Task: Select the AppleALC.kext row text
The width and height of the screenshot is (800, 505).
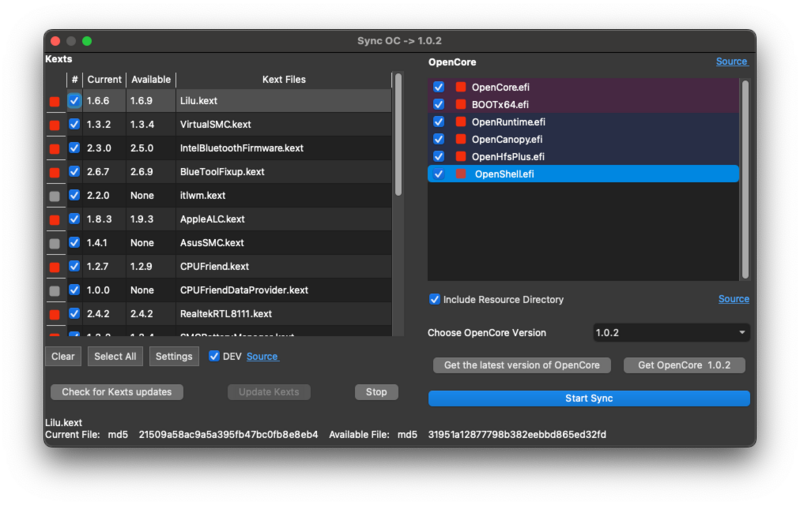Action: 212,219
